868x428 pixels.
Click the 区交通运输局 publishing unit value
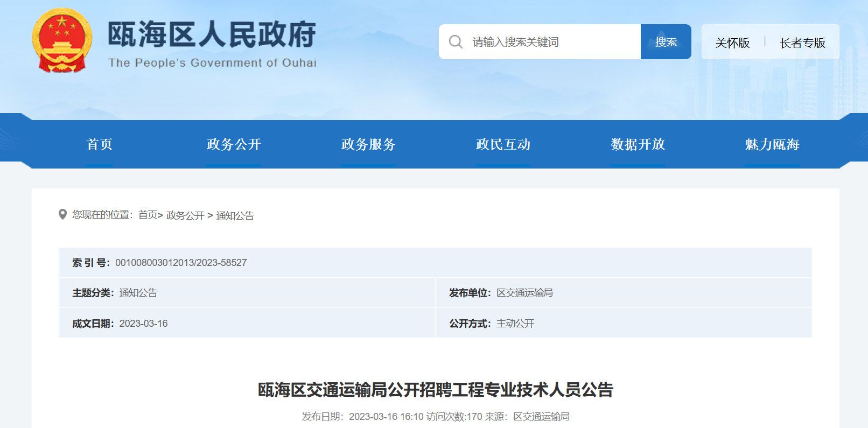(524, 293)
